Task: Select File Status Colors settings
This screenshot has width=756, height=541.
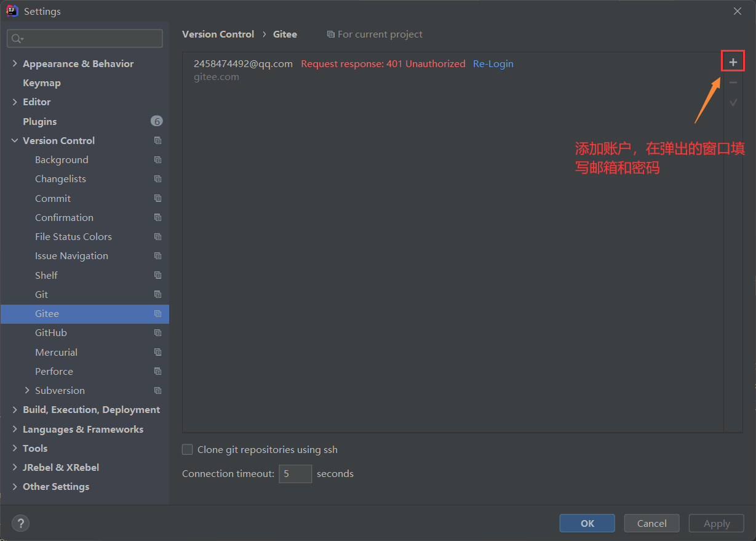Action: [x=73, y=236]
